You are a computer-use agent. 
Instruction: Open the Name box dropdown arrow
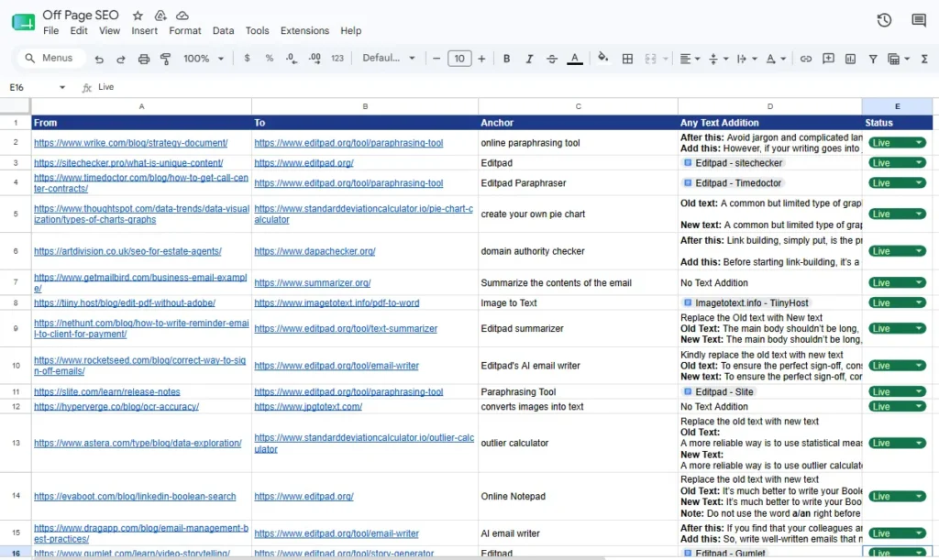pos(62,87)
